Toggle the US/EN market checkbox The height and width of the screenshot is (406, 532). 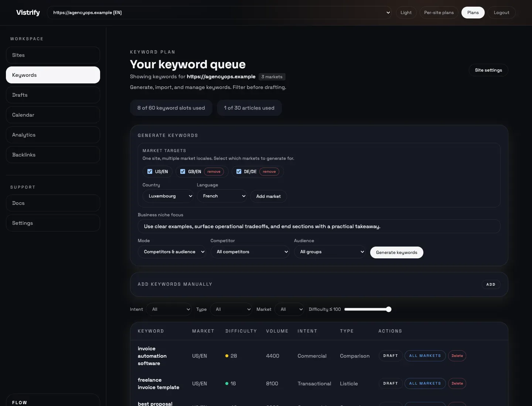click(150, 172)
